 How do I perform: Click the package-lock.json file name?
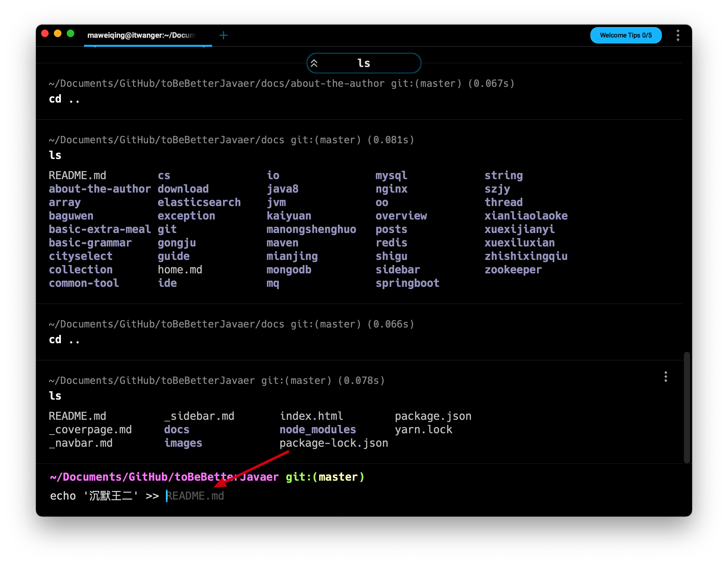tap(333, 443)
